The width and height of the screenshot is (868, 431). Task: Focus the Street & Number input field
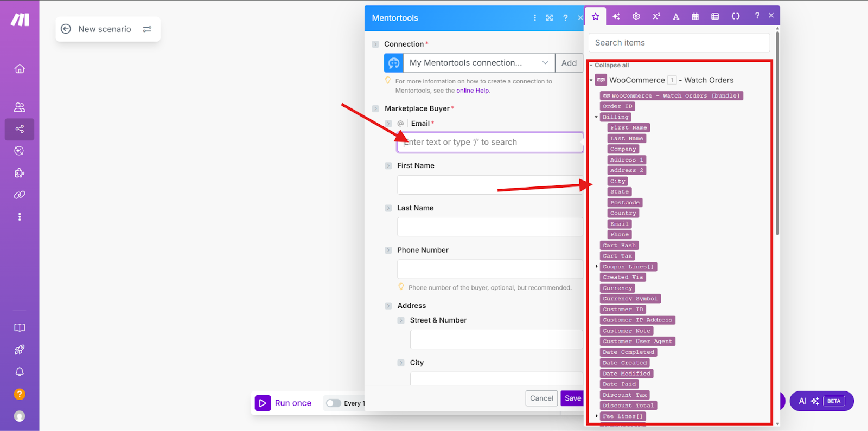496,339
